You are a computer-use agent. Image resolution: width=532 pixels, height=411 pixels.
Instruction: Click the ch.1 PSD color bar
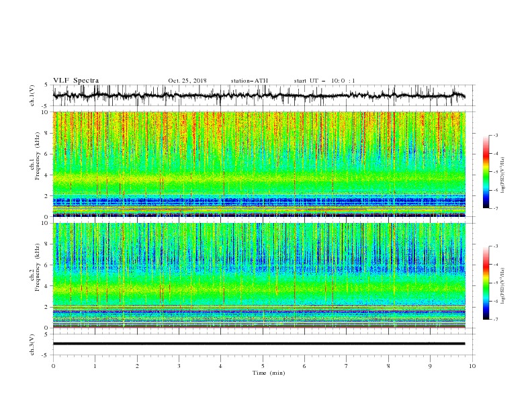[486, 172]
